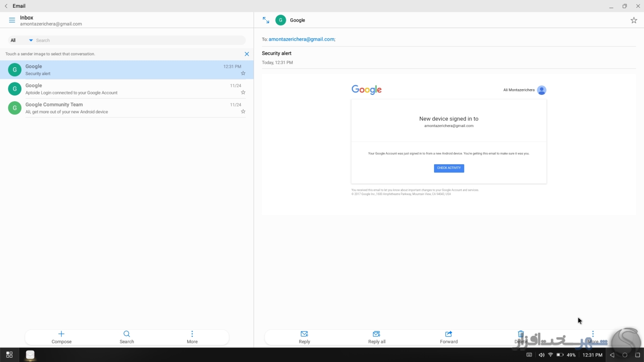
Task: Open the Wi-Fi settings icon
Action: click(x=550, y=355)
